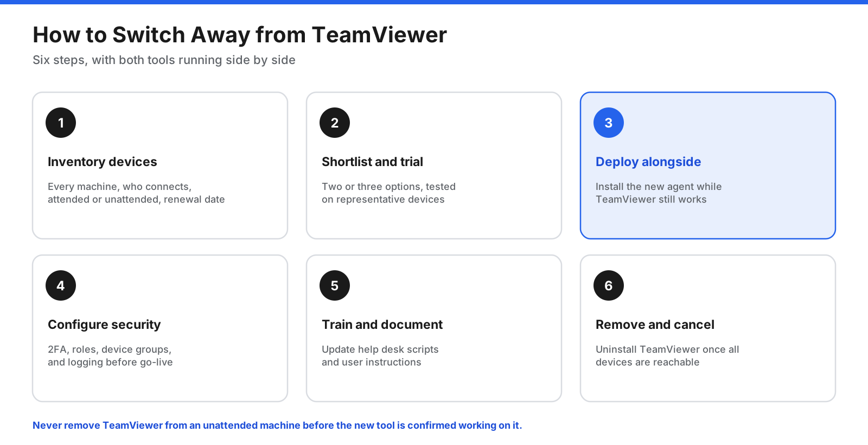Click the step 6 number circle
The width and height of the screenshot is (868, 445).
click(x=609, y=285)
